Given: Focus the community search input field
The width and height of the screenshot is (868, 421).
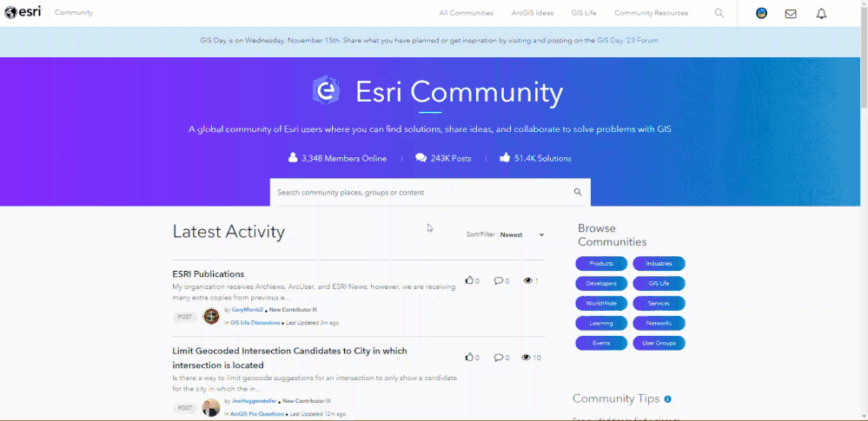Looking at the screenshot, I should click(x=423, y=193).
